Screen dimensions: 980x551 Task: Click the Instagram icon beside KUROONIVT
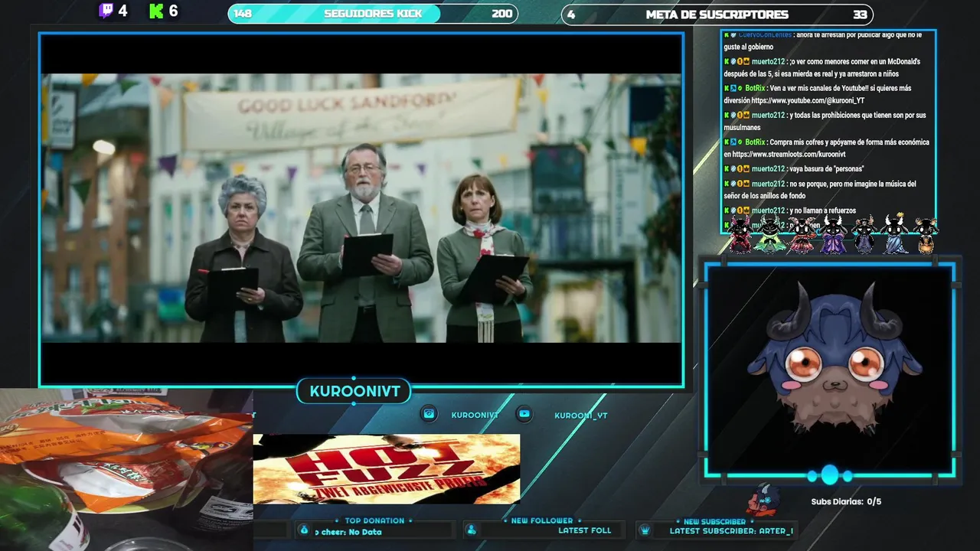pos(430,414)
